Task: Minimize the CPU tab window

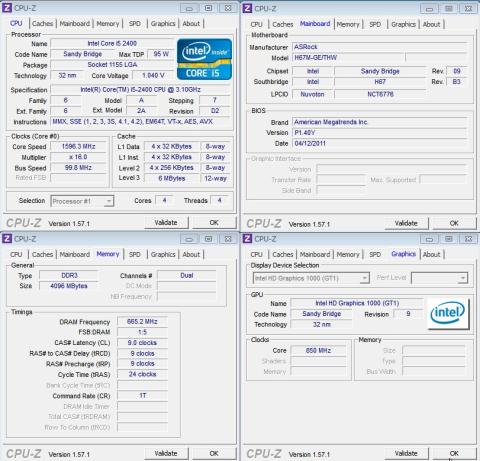Action: 189,8
